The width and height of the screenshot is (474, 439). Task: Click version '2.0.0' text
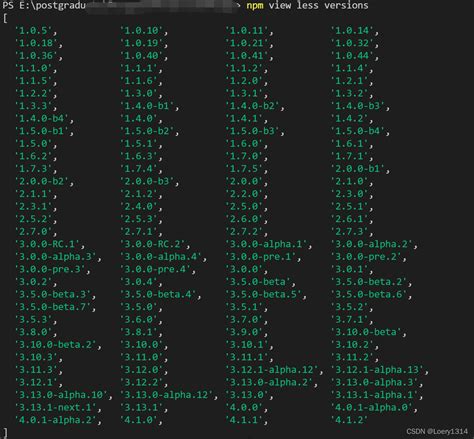pyautogui.click(x=244, y=181)
